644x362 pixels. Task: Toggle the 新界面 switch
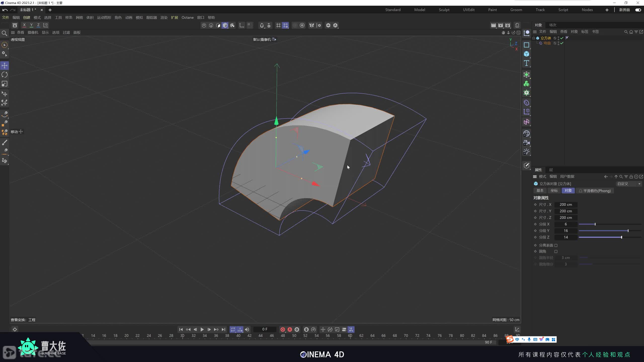(638, 10)
